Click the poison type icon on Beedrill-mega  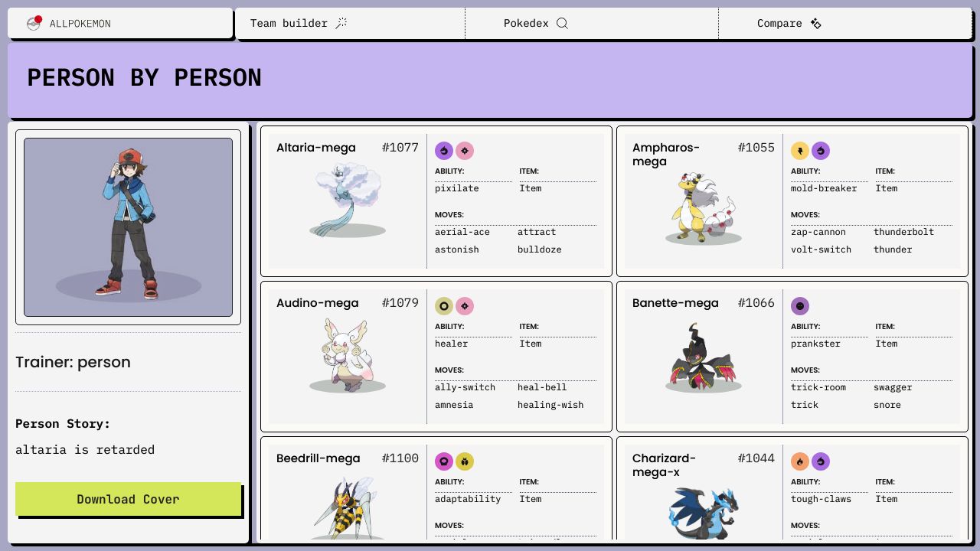(444, 461)
